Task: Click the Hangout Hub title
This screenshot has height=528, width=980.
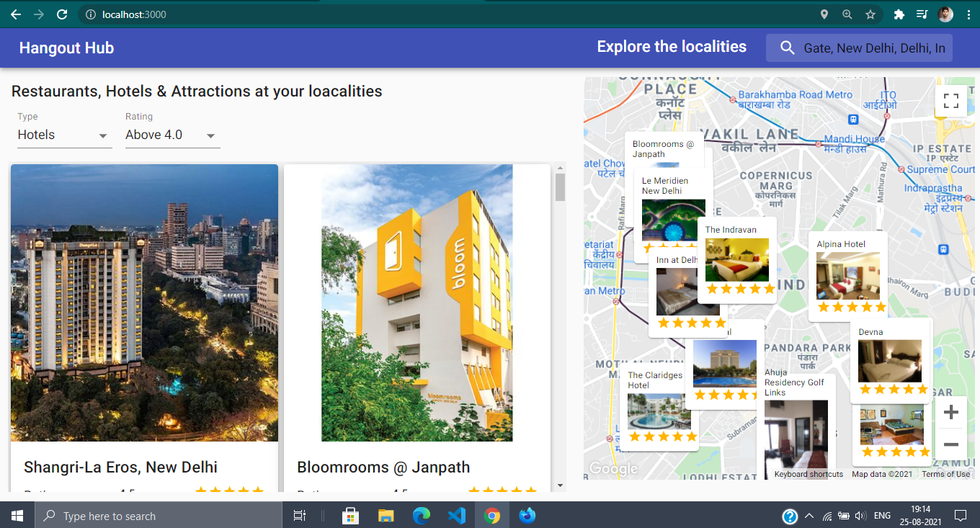Action: coord(66,48)
